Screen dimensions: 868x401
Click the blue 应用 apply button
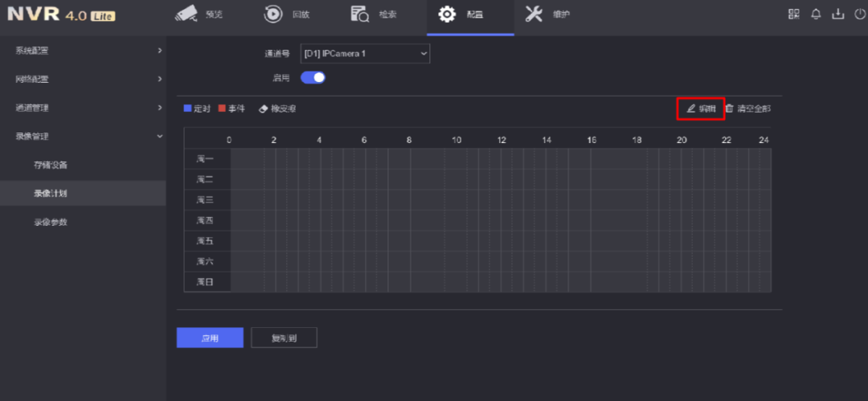tap(210, 338)
